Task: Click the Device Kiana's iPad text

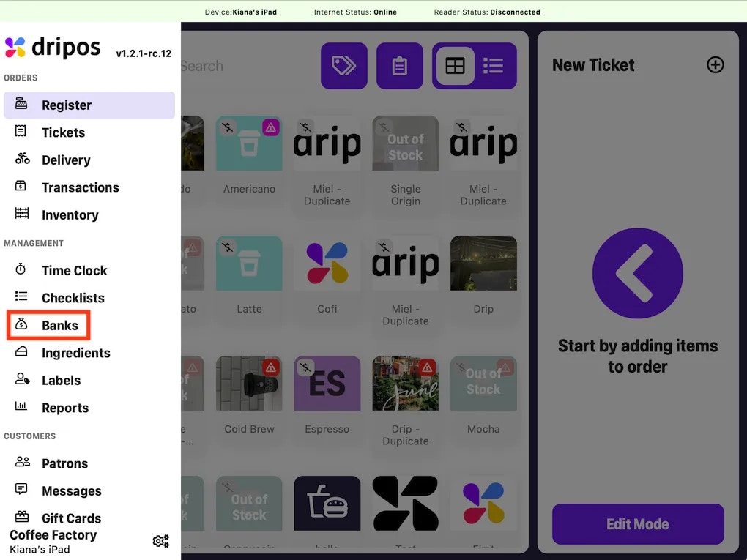Action: click(x=241, y=12)
